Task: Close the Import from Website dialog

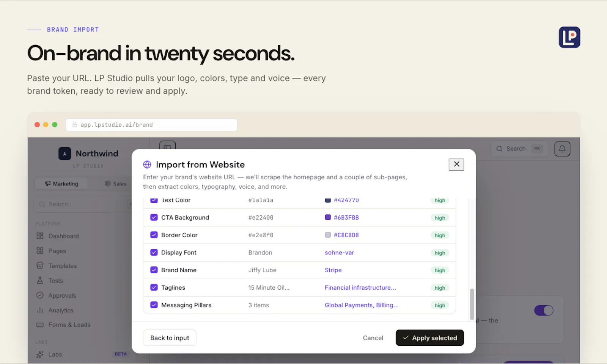Action: click(x=456, y=164)
